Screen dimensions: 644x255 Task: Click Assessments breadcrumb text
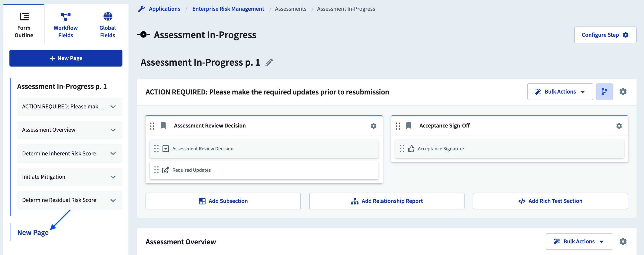point(291,9)
